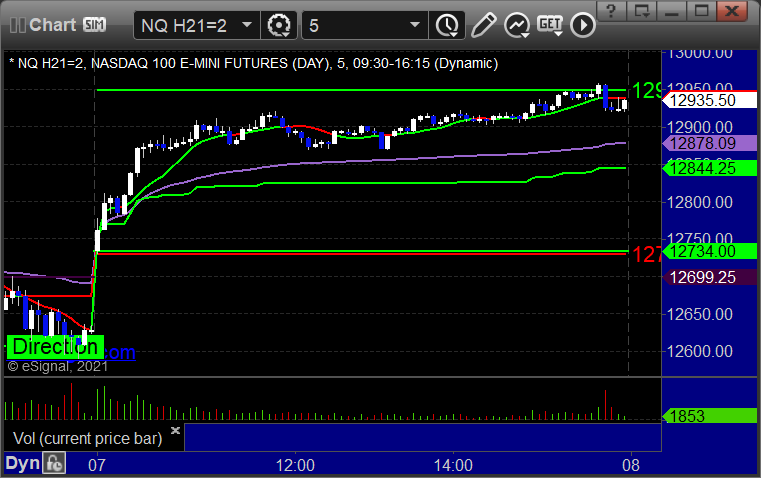Click the purple 12878.09 price marker
761x478 pixels.
[x=705, y=144]
